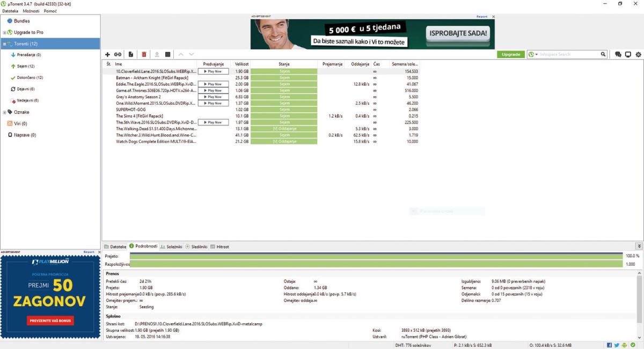Click Play Now for Game.of.Thrones torrent
Screen dimensions: 644x349
pos(213,91)
